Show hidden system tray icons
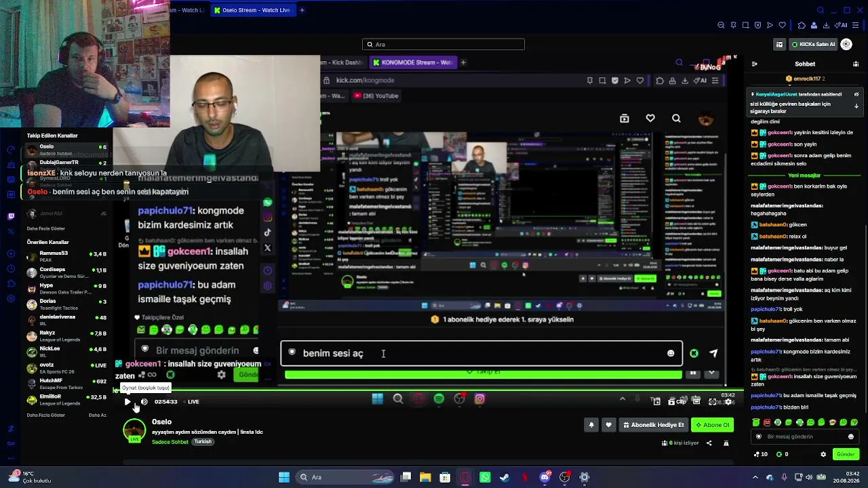The height and width of the screenshot is (488, 868). [x=755, y=477]
